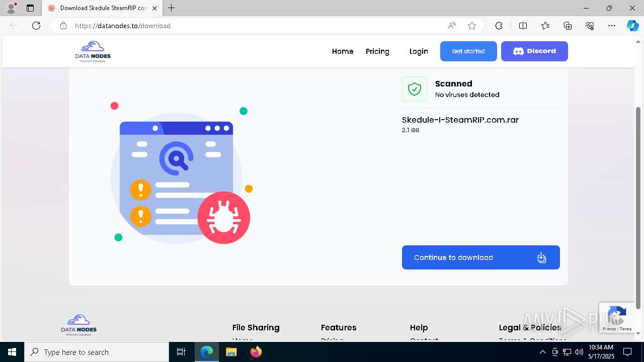Open File Explorer from the taskbar
This screenshot has height=362, width=644.
click(x=231, y=352)
